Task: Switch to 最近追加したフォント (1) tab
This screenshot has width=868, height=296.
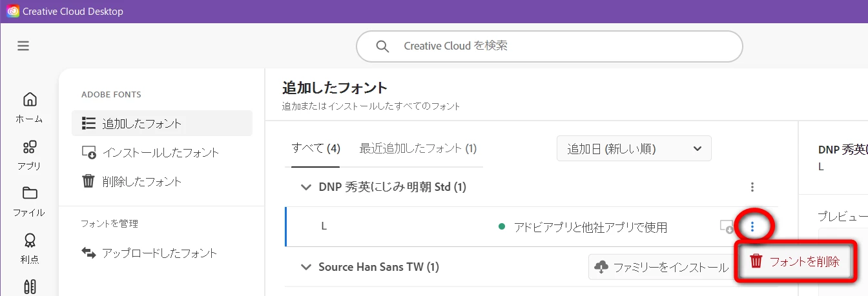Action: pos(418,149)
